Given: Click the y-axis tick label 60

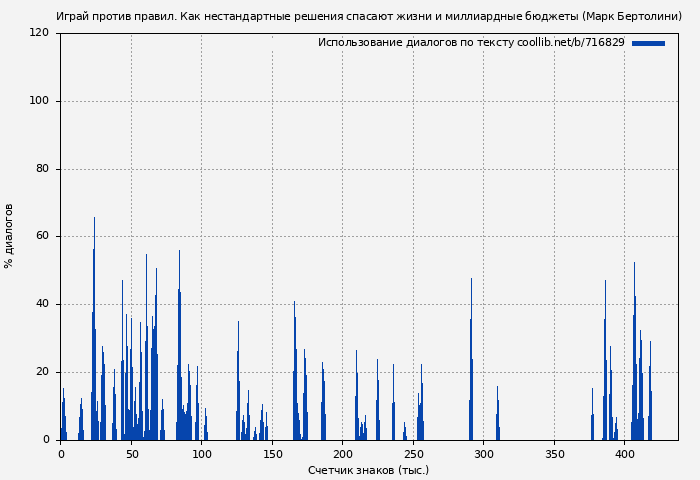Looking at the screenshot, I should [x=42, y=237].
